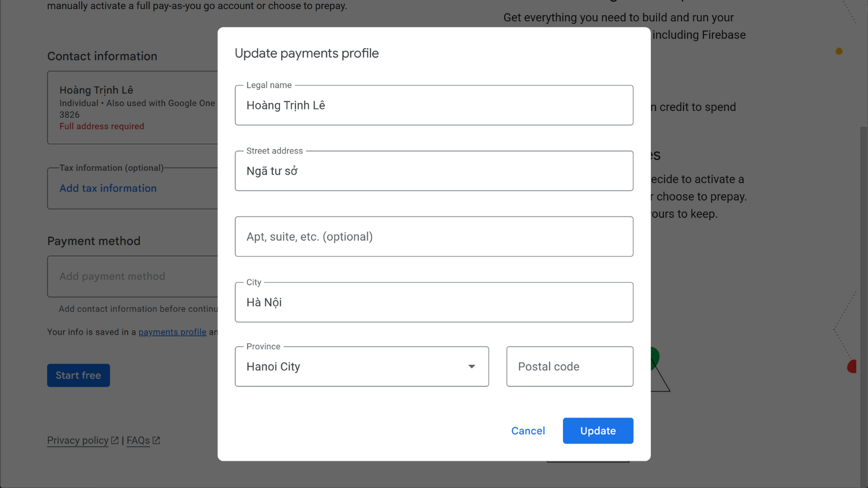Image resolution: width=868 pixels, height=488 pixels.
Task: Open the Privacy policy link
Action: point(78,440)
